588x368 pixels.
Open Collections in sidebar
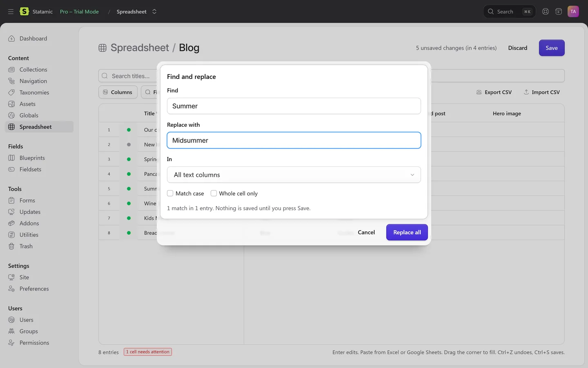pos(33,70)
